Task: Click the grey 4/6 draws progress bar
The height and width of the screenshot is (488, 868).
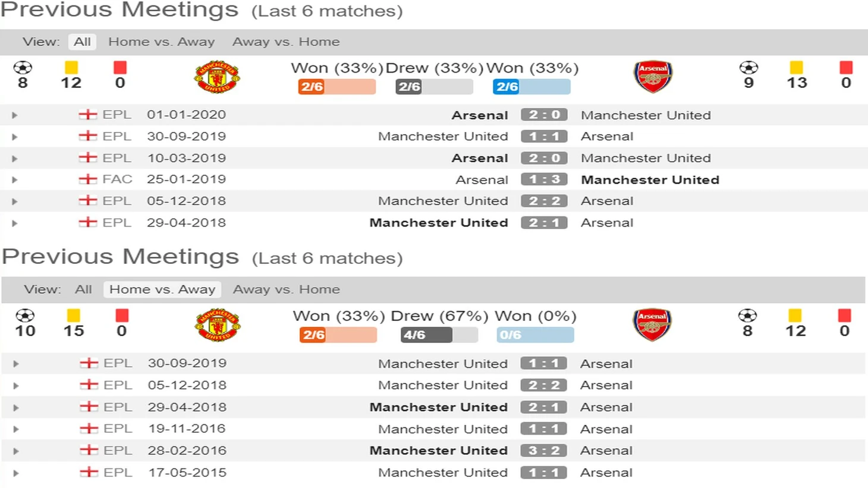Action: (439, 335)
